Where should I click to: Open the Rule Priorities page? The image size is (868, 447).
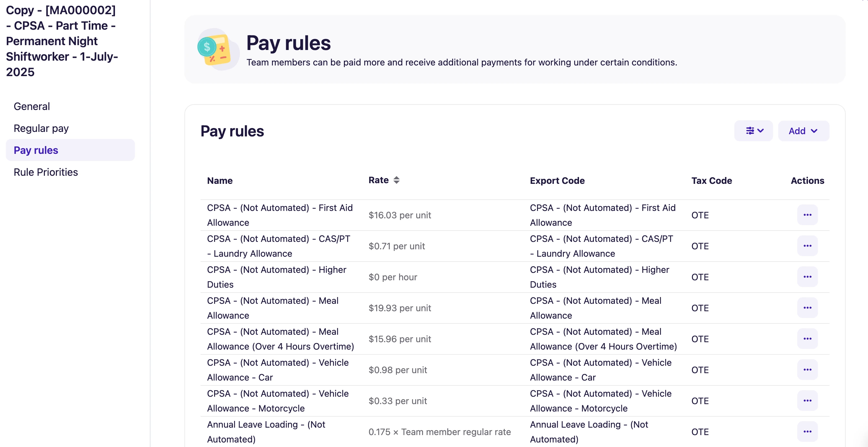coord(46,172)
